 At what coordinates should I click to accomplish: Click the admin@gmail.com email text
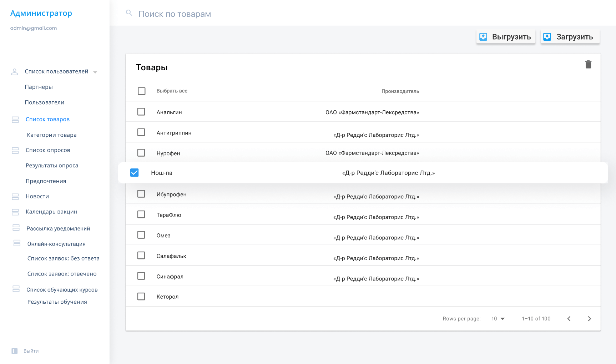coord(34,28)
